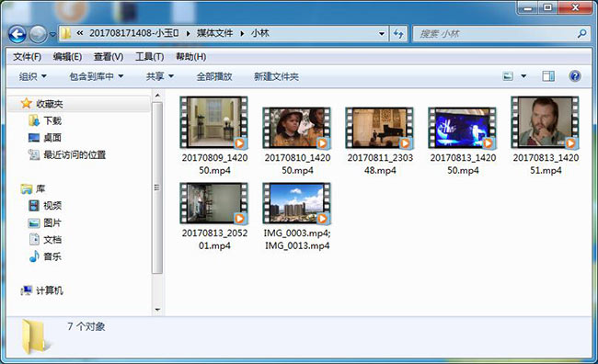Click the refresh icon beside address bar
The height and width of the screenshot is (364, 598).
(398, 33)
